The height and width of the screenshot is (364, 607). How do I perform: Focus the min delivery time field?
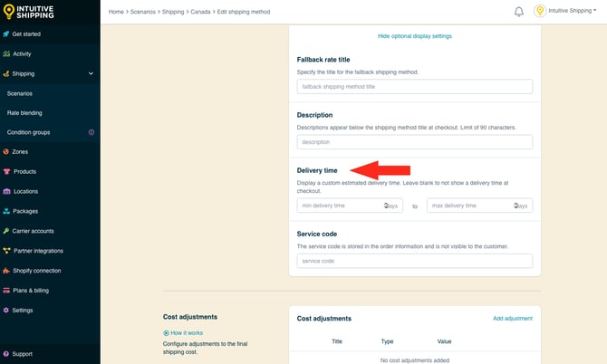[350, 206]
